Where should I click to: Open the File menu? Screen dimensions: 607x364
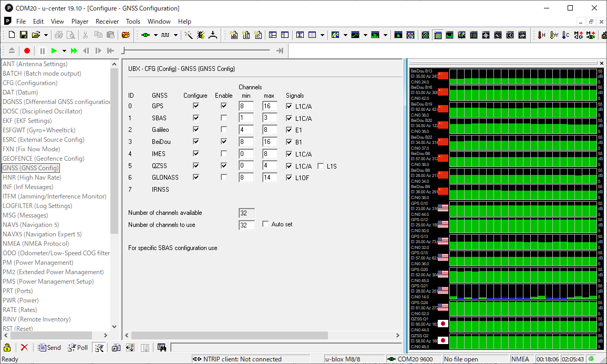tap(21, 22)
